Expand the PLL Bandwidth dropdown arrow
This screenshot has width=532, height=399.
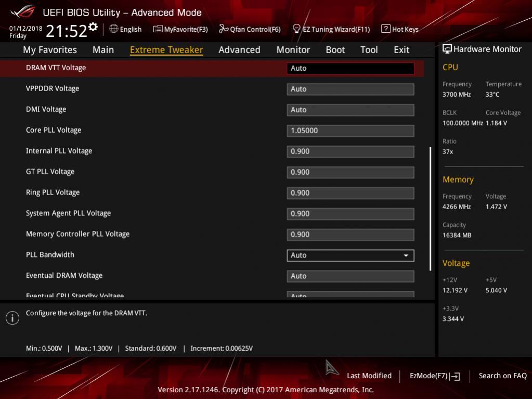(406, 255)
